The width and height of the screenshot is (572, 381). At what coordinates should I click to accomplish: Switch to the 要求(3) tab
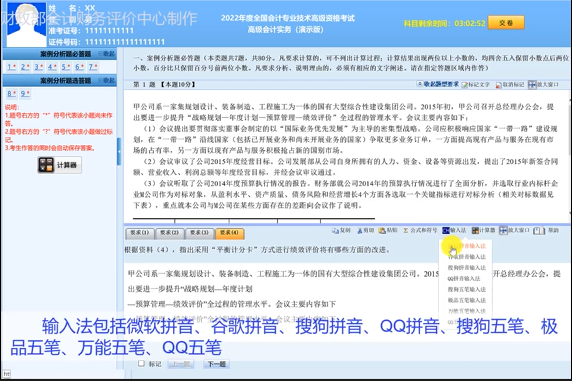tap(200, 233)
